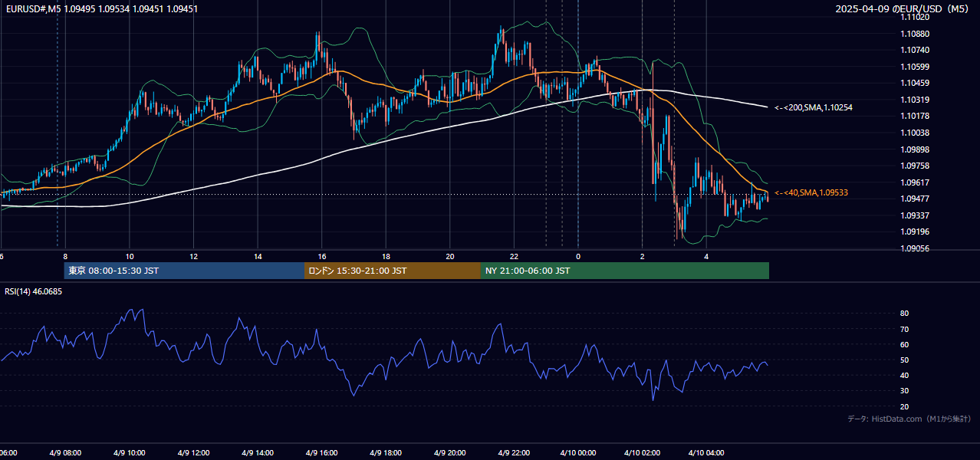Screen dimensions: 980x460
Task: Click the 4/10 00:00 date label
Action: [x=577, y=453]
